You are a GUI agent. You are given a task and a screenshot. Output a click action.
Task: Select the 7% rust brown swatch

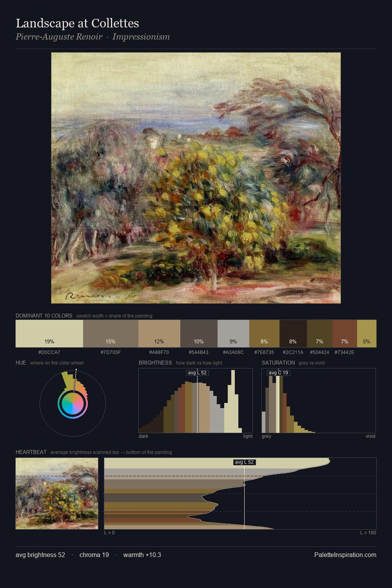[345, 334]
